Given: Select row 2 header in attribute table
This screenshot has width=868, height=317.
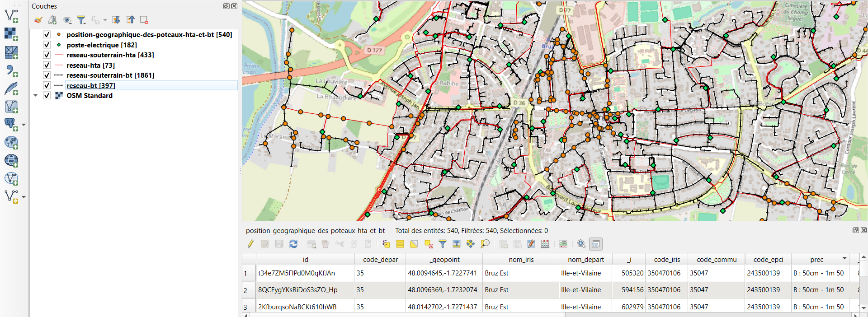Looking at the screenshot, I should 249,290.
